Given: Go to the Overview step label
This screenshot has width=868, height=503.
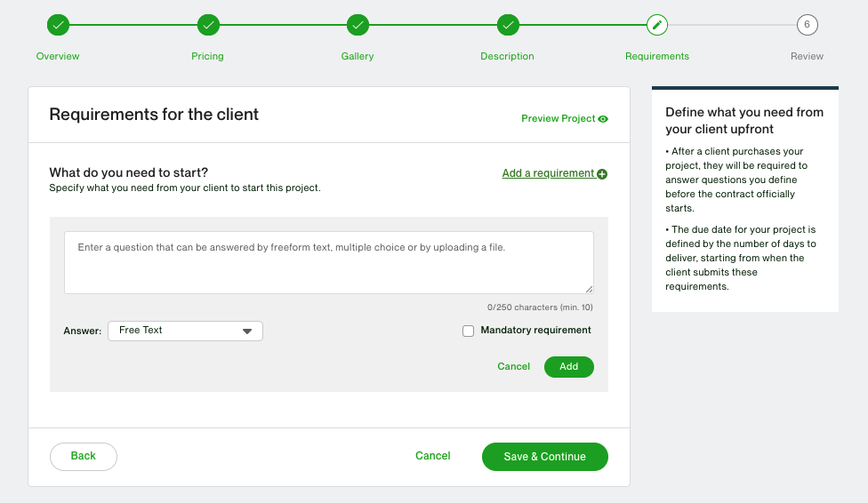Looking at the screenshot, I should pos(58,56).
